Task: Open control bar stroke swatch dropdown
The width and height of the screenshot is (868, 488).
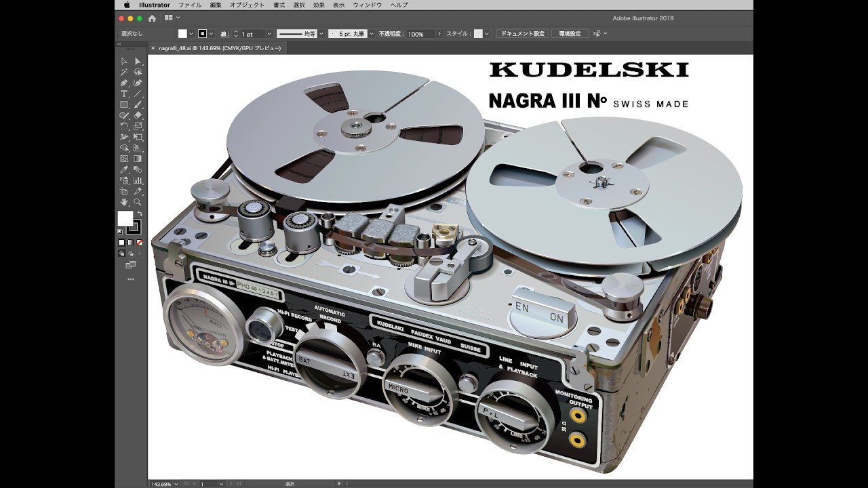Action: [x=211, y=33]
